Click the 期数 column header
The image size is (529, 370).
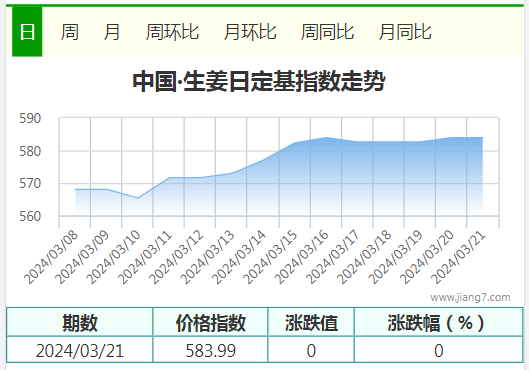click(x=80, y=322)
